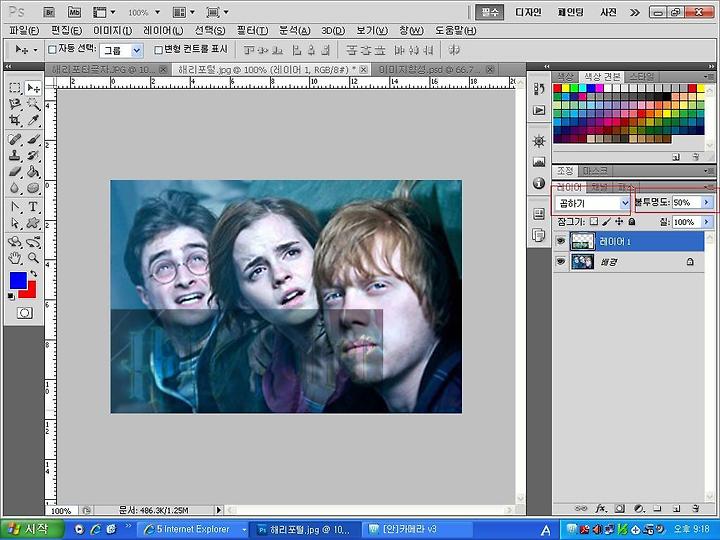This screenshot has width=720, height=540.
Task: Select the Healing Brush tool
Action: point(15,139)
